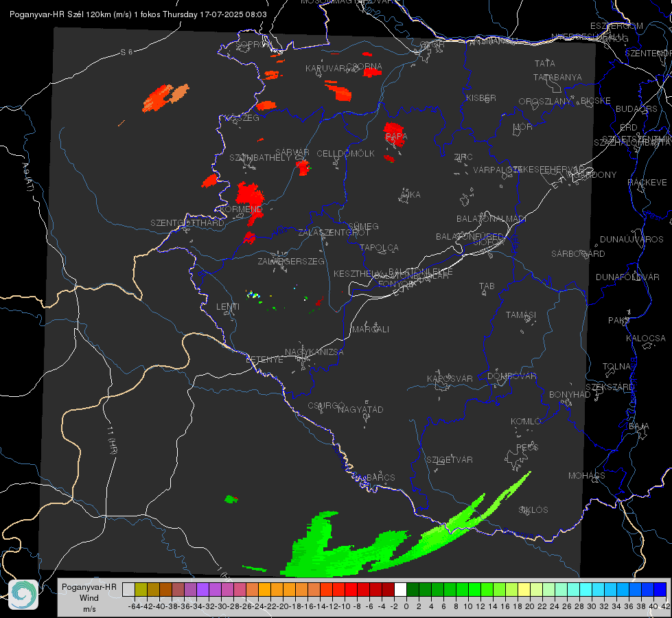Click the RACKEVE town label
This screenshot has height=618, width=672.
point(647,183)
